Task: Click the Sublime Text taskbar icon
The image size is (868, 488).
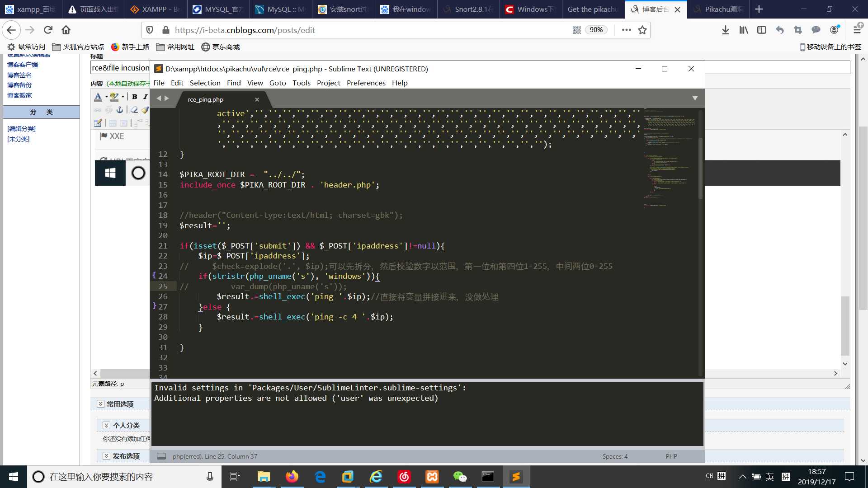Action: 516,477
